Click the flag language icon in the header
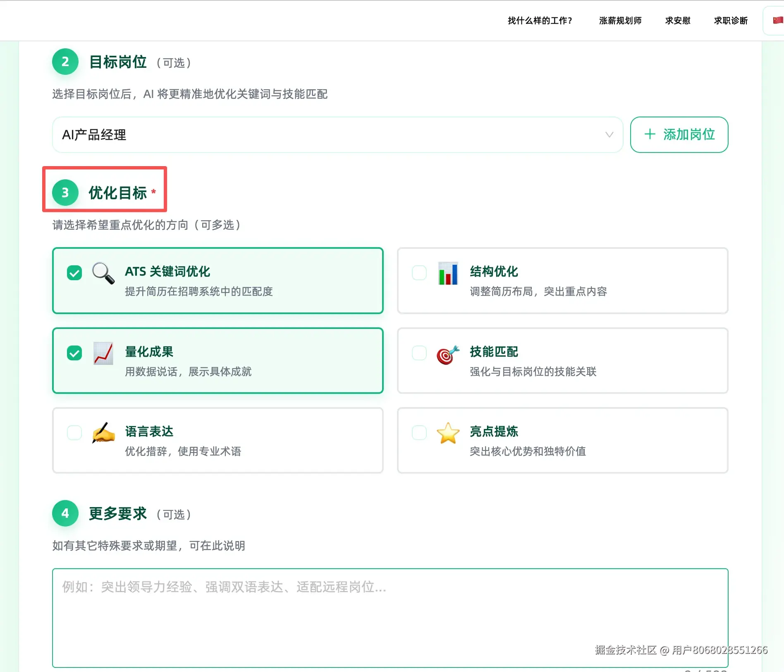784x672 pixels. click(x=778, y=20)
